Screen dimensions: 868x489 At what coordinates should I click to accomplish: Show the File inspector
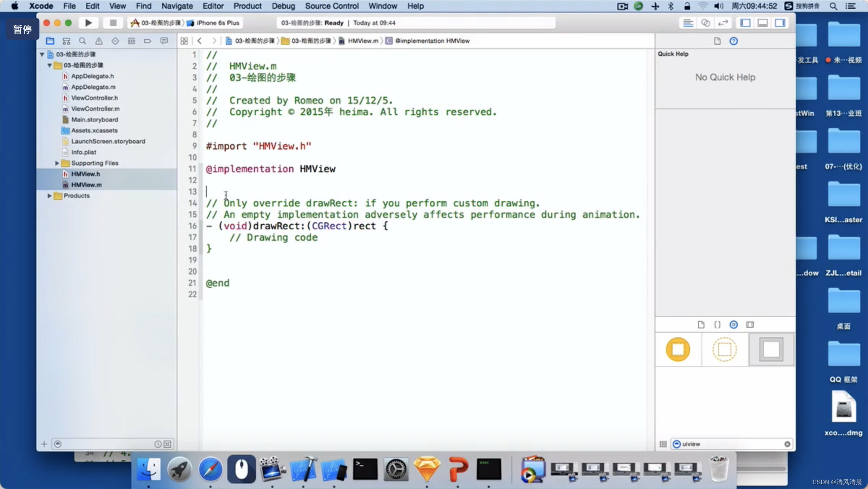[717, 41]
